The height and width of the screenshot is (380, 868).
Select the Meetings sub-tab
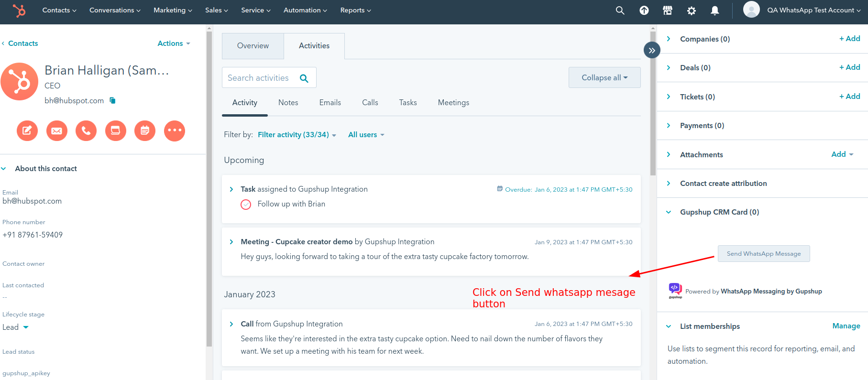(x=453, y=103)
